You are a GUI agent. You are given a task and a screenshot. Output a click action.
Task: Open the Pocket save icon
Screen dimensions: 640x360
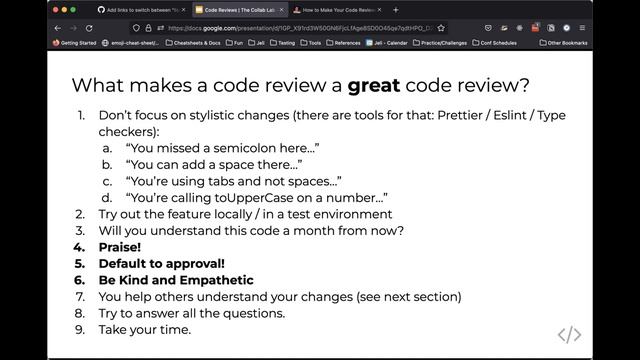tap(488, 28)
